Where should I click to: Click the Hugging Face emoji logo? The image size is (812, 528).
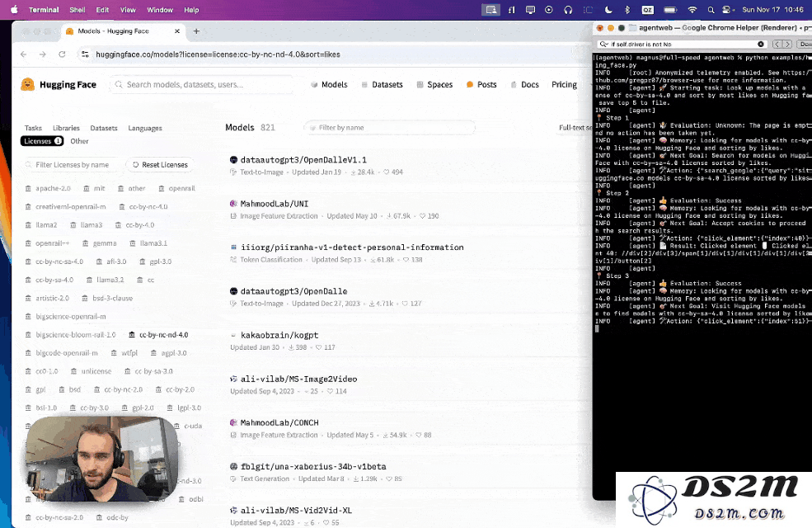[x=27, y=84]
